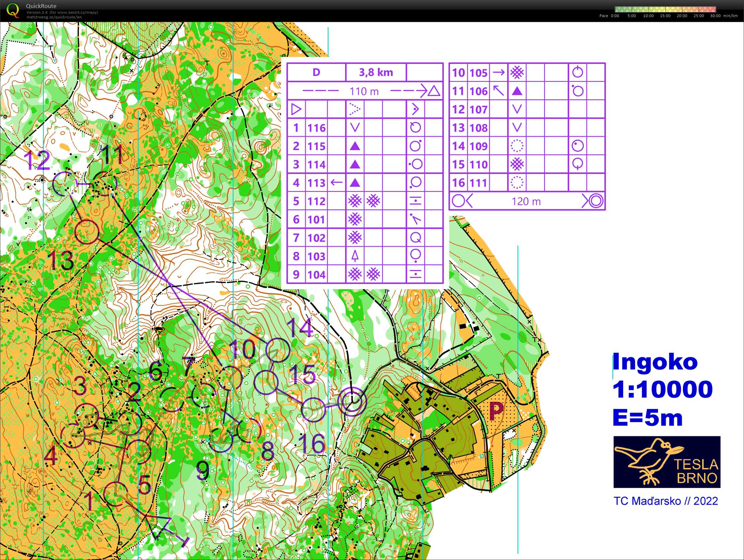Click the 1:10000 map scale text
The width and height of the screenshot is (744, 560).
click(x=662, y=390)
